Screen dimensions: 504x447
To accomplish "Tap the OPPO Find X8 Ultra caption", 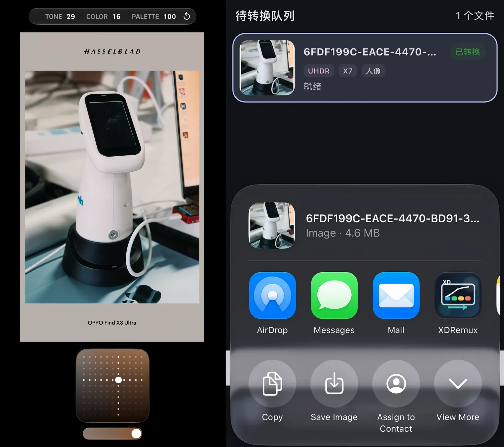I will pyautogui.click(x=112, y=323).
